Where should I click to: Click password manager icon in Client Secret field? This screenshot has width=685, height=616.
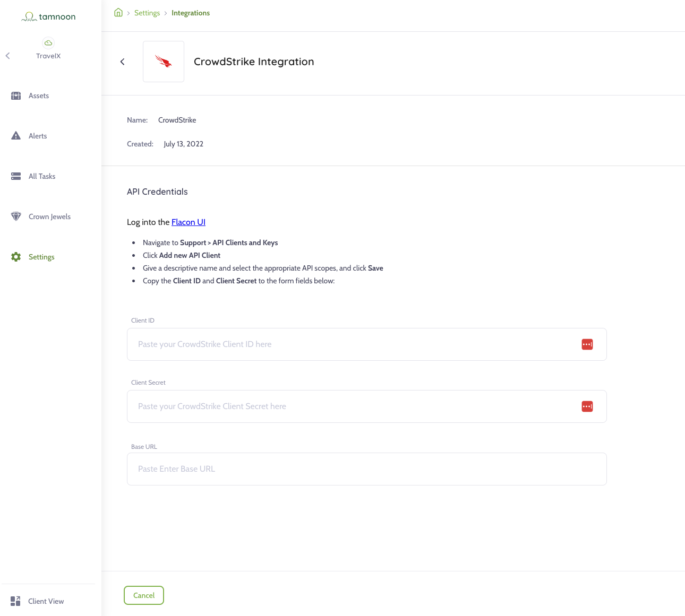click(x=587, y=406)
